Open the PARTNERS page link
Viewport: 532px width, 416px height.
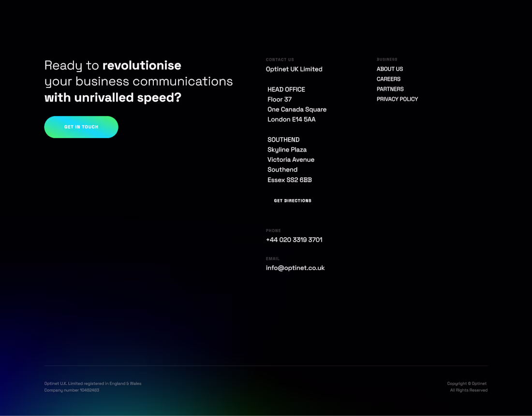coord(390,89)
